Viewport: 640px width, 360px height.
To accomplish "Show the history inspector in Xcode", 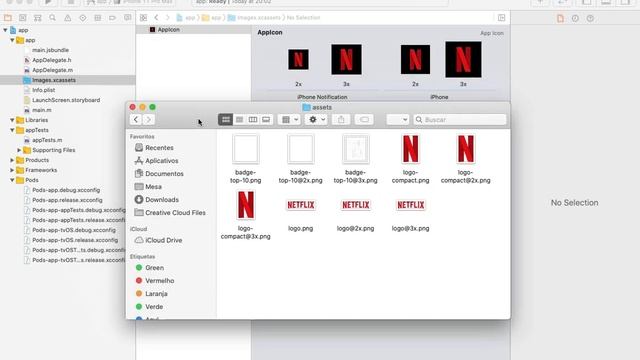I will point(575,18).
